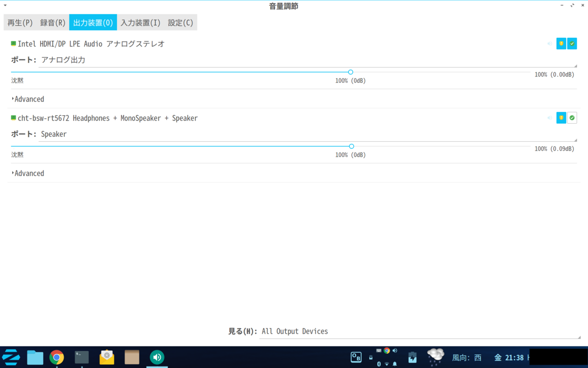Image resolution: width=588 pixels, height=368 pixels.
Task: Toggle fallback checkmark for Intel HDMI/DP LPE Audio
Action: [x=572, y=44]
